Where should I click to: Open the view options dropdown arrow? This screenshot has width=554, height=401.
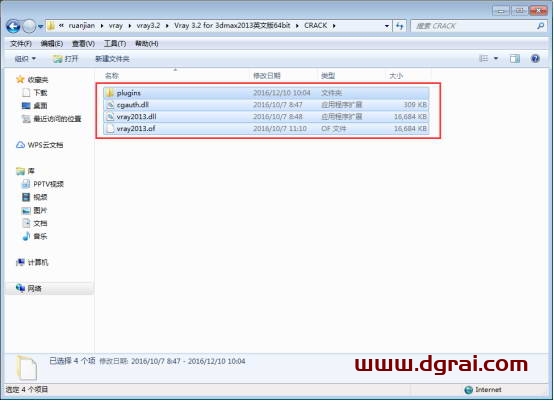point(496,59)
